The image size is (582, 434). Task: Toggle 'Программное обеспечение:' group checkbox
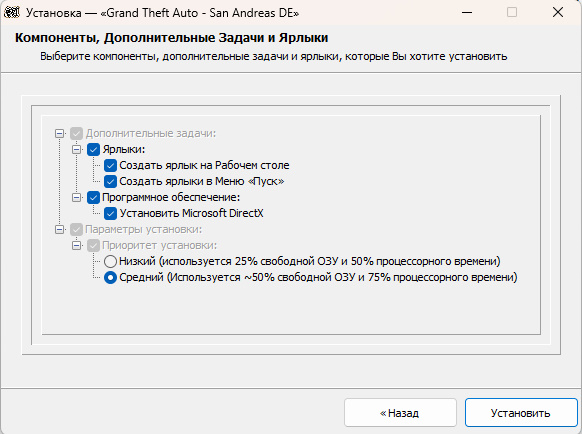(93, 198)
